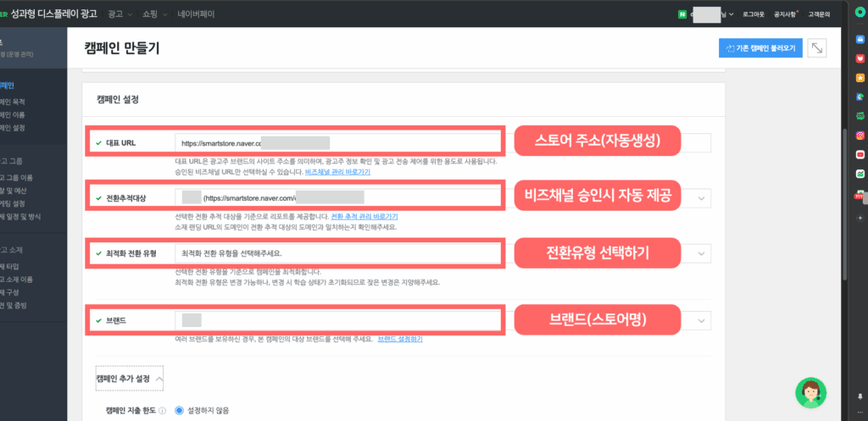This screenshot has height=421, width=868.
Task: Click 기존 캠페인 불러오기 button
Action: click(760, 48)
